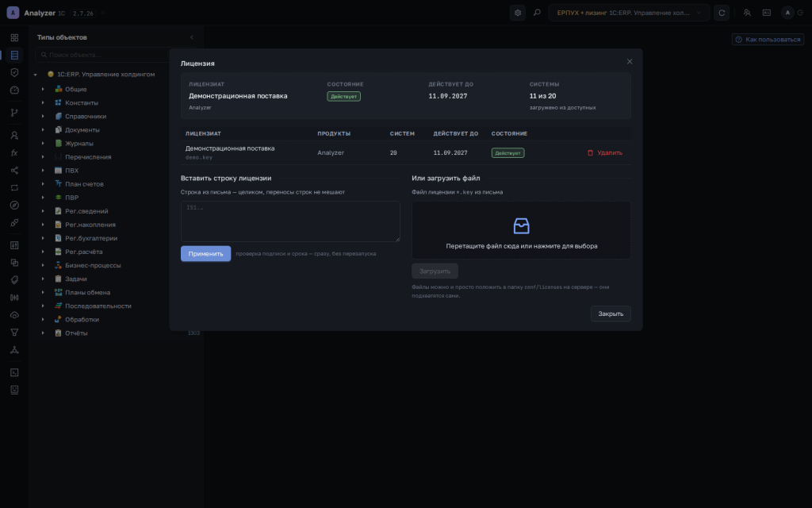Open search via the magnifier icon in the top bar
812x508 pixels.
(537, 13)
